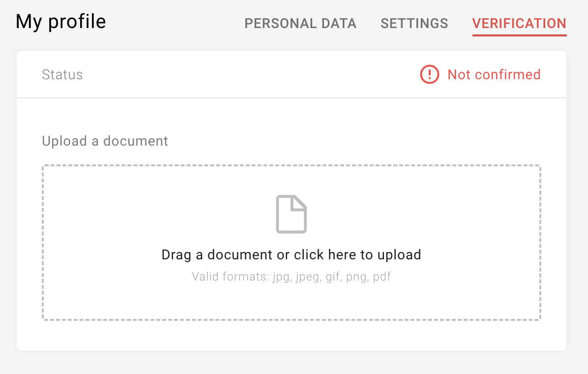The height and width of the screenshot is (374, 588).
Task: Click the word 'confirmed' in the status row
Action: click(x=508, y=74)
